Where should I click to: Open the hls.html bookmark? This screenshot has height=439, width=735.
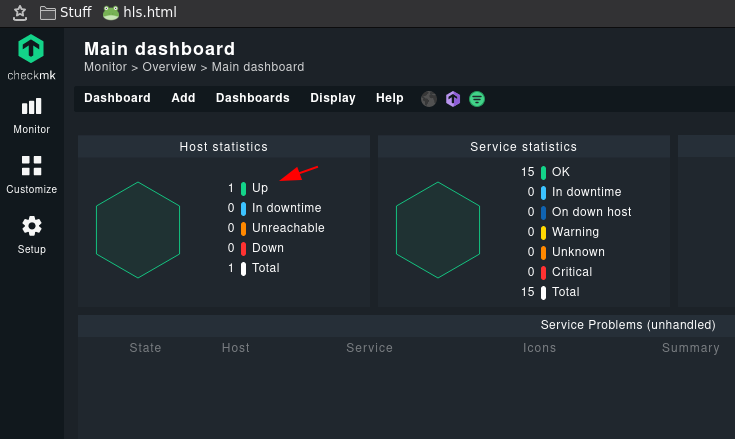coord(140,12)
